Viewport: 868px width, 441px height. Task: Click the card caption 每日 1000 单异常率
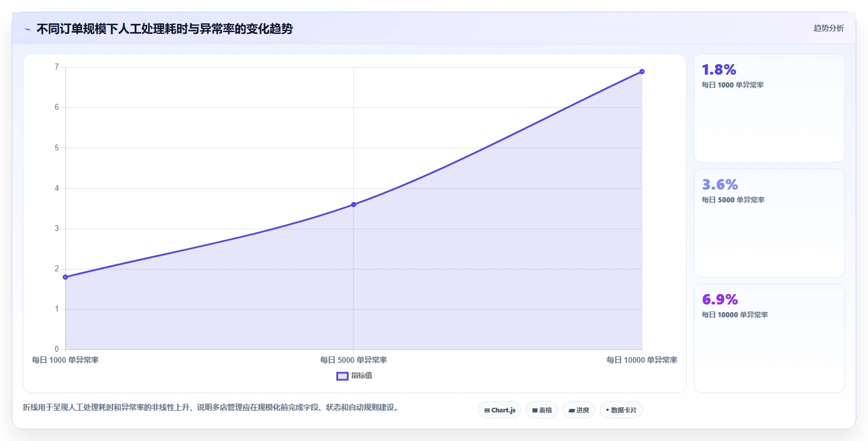(x=733, y=85)
